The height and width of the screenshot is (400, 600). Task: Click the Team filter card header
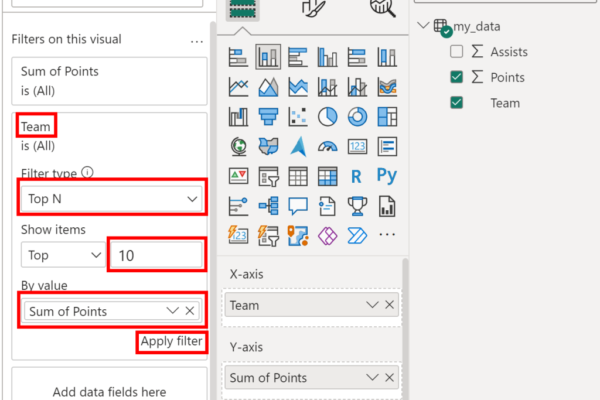pos(36,126)
